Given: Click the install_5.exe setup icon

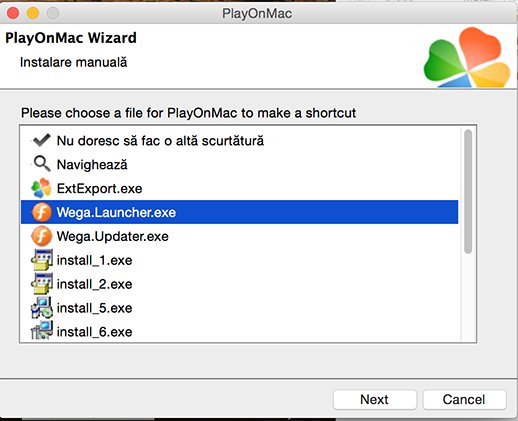Looking at the screenshot, I should tap(42, 308).
